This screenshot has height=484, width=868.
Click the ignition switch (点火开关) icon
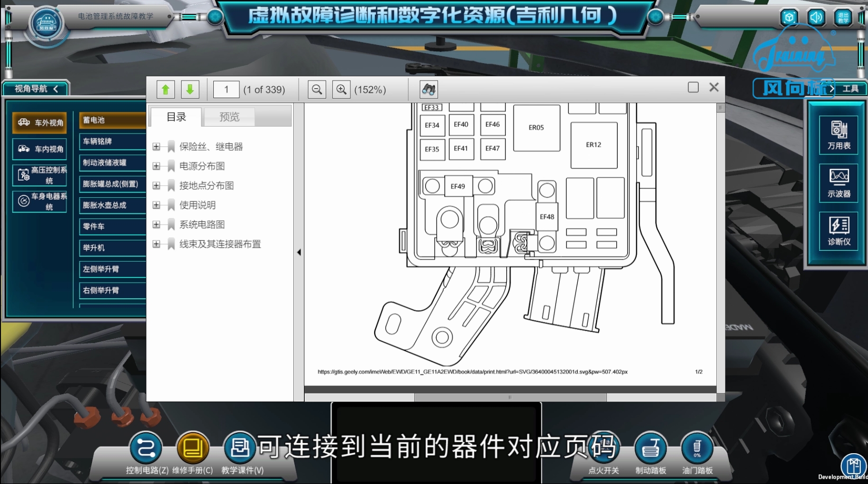click(x=604, y=448)
